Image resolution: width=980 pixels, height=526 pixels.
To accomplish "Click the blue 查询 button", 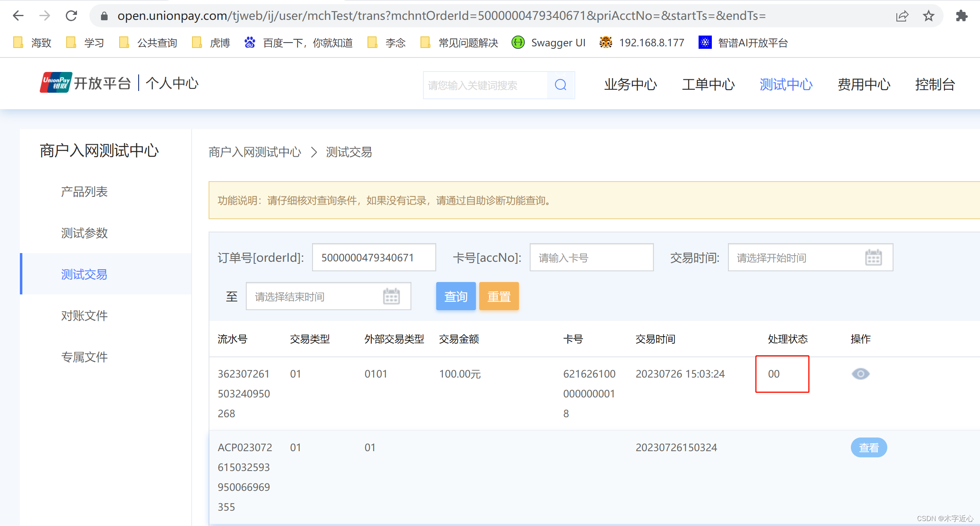I will pyautogui.click(x=456, y=296).
